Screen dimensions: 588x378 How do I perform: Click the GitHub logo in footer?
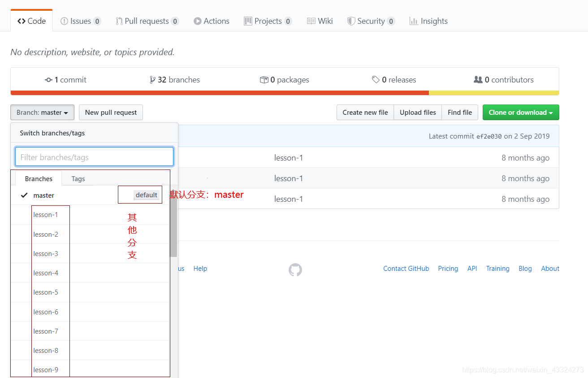[x=295, y=270]
